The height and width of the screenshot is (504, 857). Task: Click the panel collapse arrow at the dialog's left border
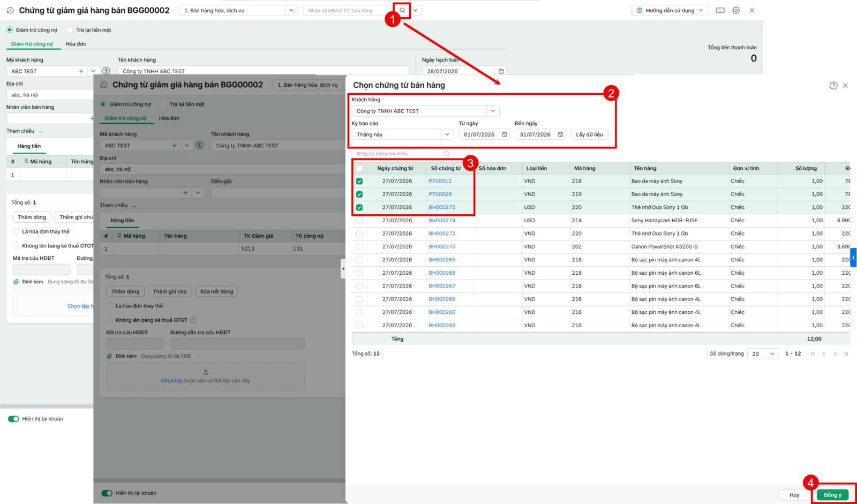[343, 268]
